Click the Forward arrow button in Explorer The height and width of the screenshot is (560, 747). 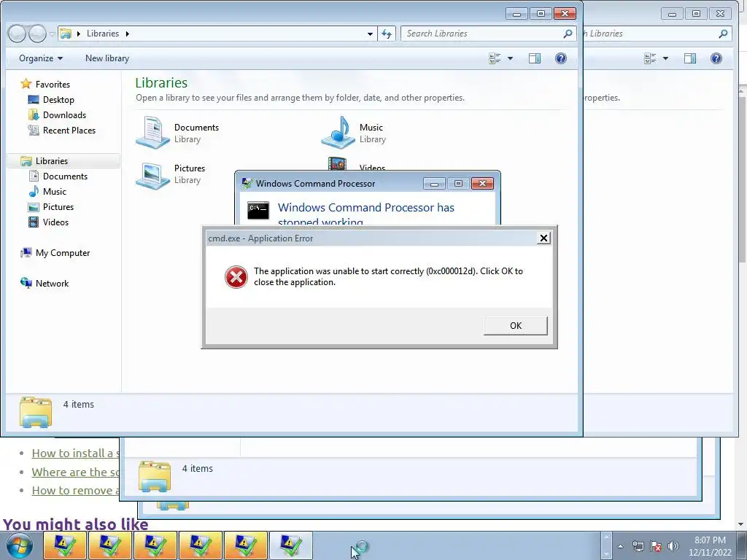point(36,34)
